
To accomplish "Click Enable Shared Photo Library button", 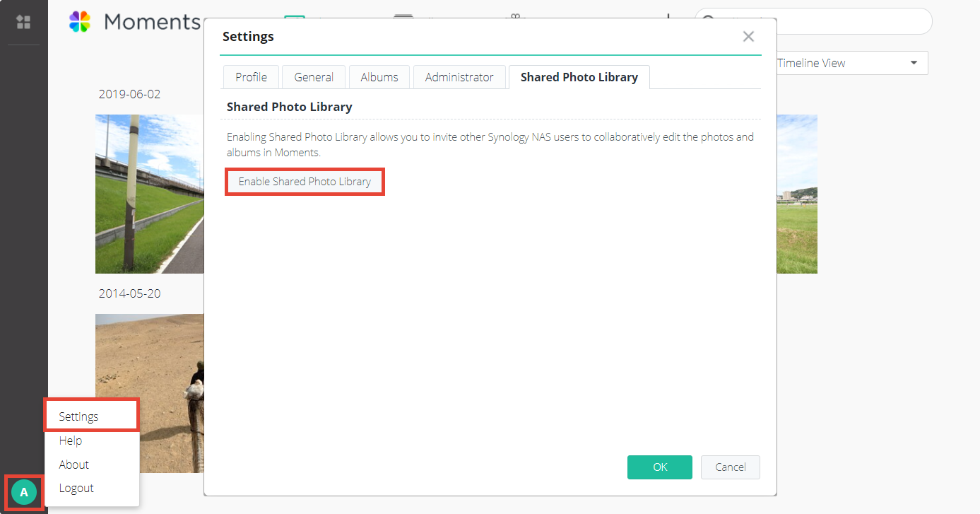I will pyautogui.click(x=305, y=182).
